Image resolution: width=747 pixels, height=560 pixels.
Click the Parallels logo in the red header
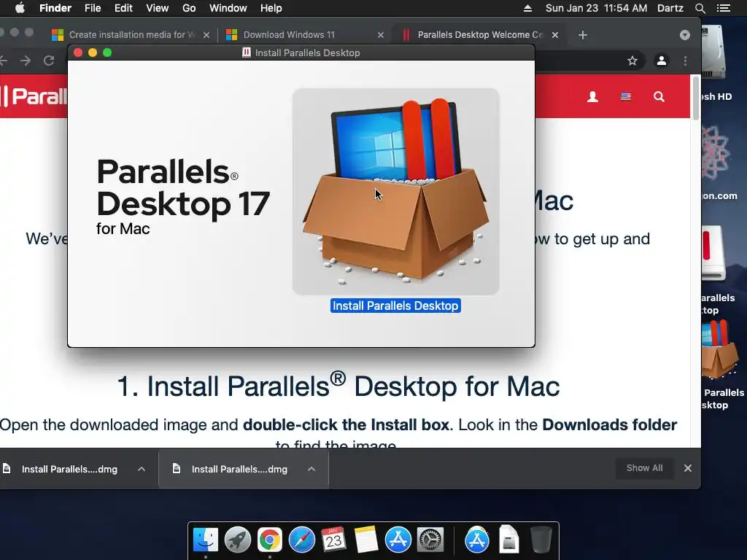pyautogui.click(x=34, y=96)
